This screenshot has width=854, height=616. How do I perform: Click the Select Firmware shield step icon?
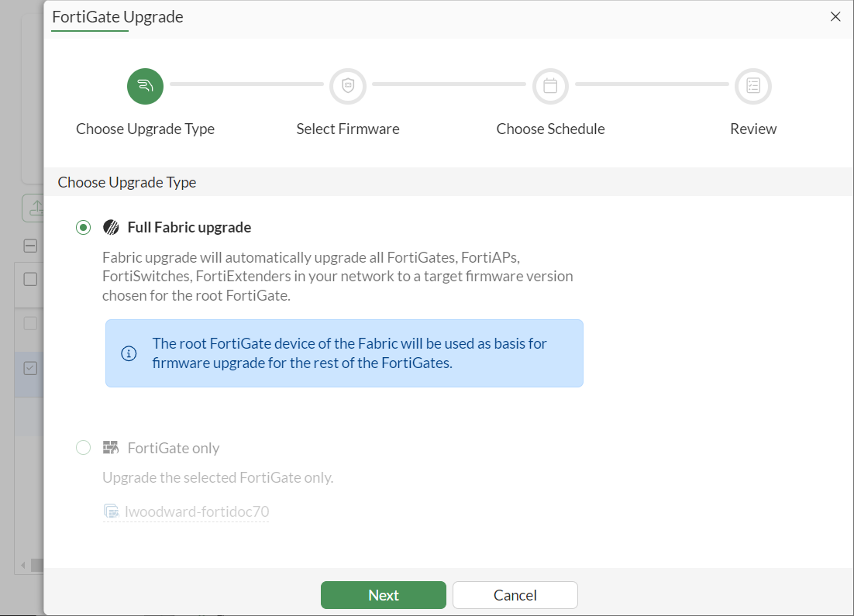(x=347, y=86)
